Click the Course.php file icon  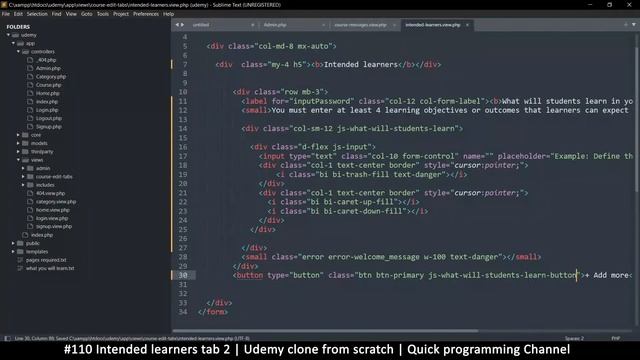pos(30,85)
